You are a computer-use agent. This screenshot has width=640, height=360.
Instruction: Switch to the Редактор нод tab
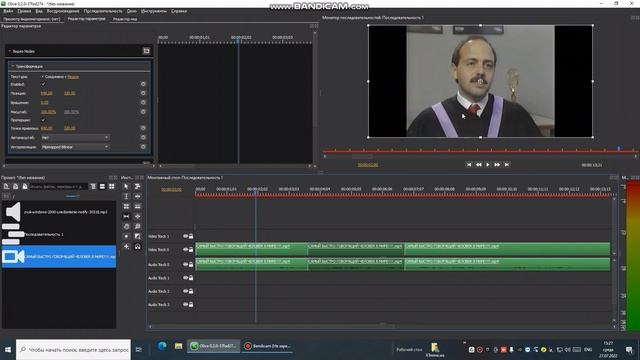click(125, 19)
